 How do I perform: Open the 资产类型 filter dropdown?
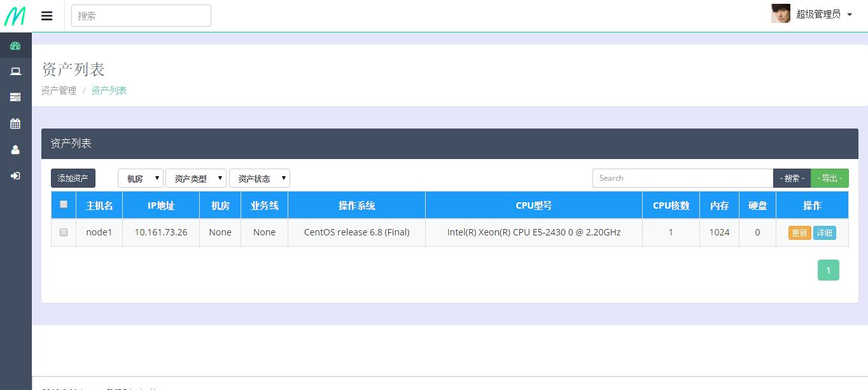pos(196,178)
